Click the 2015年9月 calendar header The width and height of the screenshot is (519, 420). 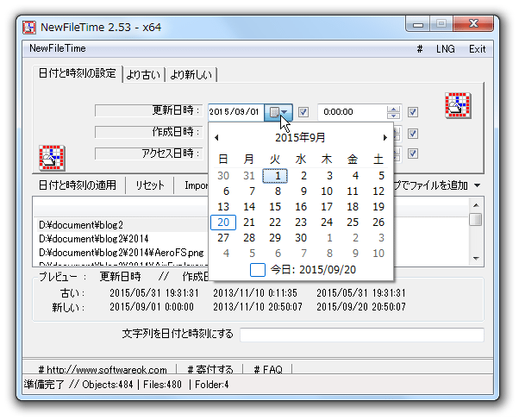[x=300, y=137]
